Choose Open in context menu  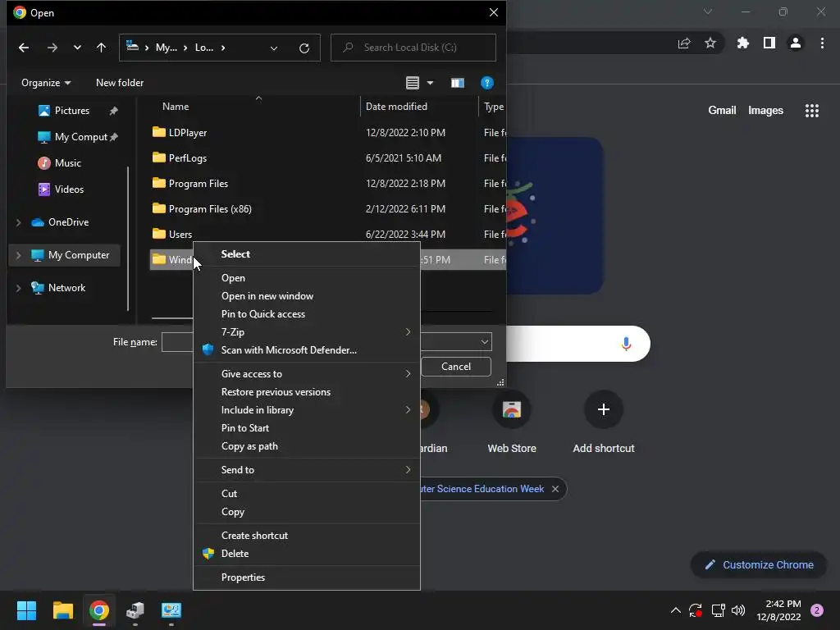point(307,278)
